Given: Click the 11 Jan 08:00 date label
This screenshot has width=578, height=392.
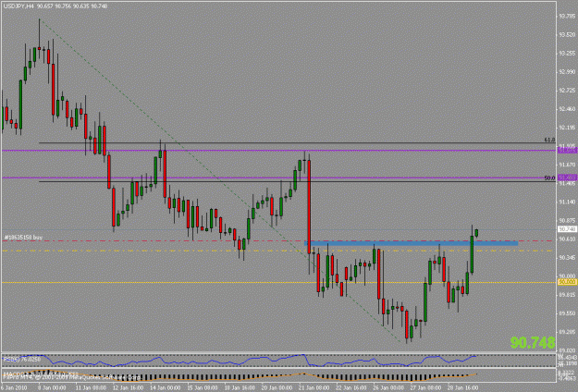Looking at the screenshot, I should (91, 388).
